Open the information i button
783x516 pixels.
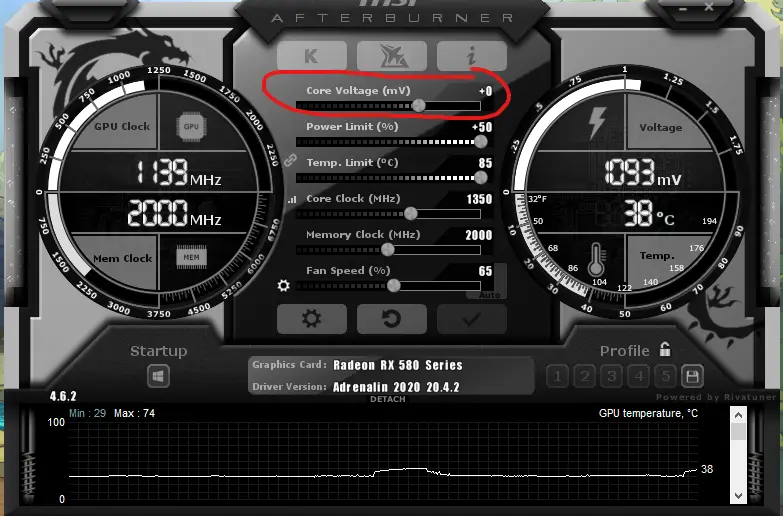(x=471, y=55)
